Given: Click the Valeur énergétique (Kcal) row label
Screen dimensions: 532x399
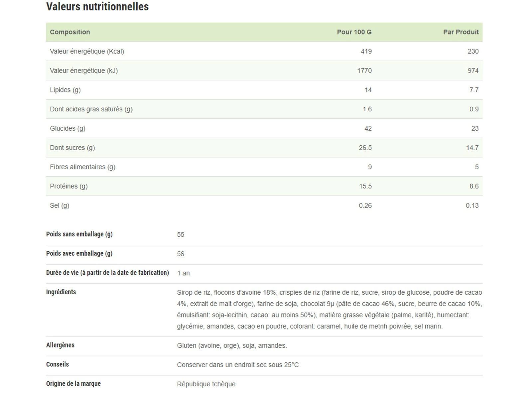Looking at the screenshot, I should [87, 51].
